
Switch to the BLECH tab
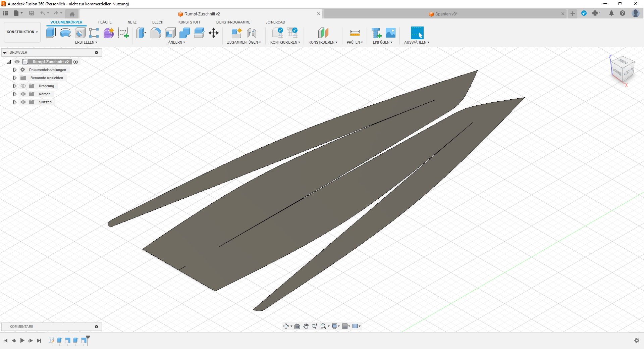click(158, 22)
